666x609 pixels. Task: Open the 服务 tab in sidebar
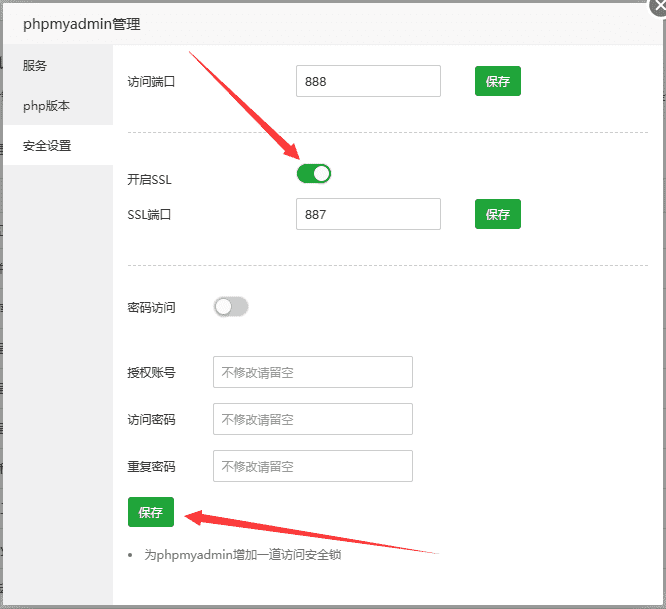(x=58, y=65)
